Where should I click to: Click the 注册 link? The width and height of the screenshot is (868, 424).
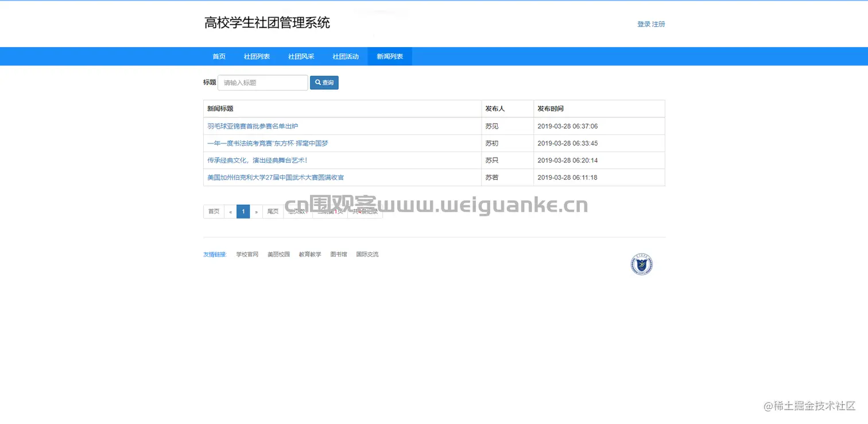tap(658, 24)
